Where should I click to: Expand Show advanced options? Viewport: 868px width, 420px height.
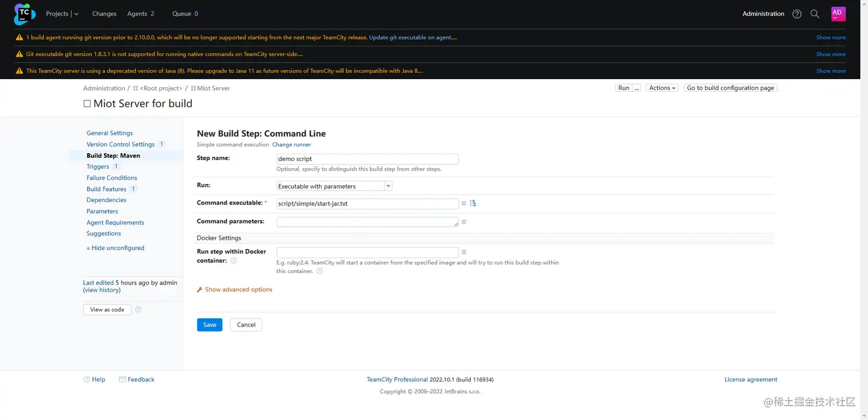[238, 290]
